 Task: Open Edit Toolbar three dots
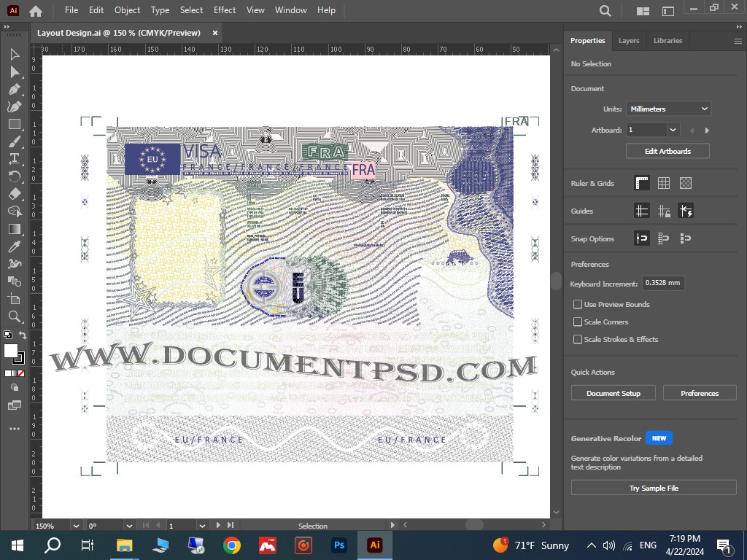(15, 429)
